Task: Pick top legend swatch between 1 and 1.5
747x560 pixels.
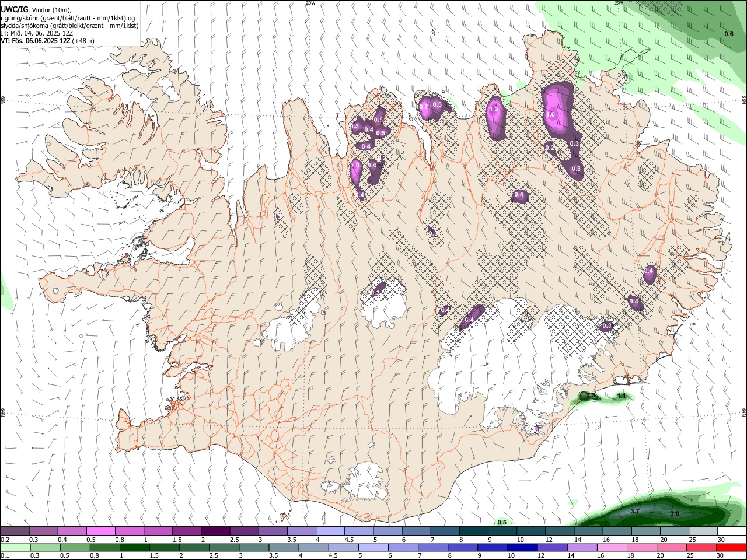Action: [x=158, y=531]
